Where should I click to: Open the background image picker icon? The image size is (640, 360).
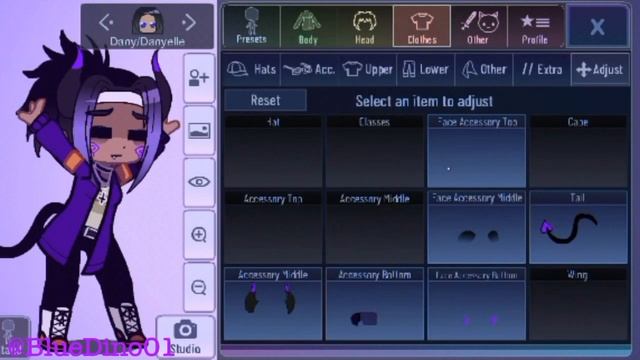pyautogui.click(x=199, y=131)
